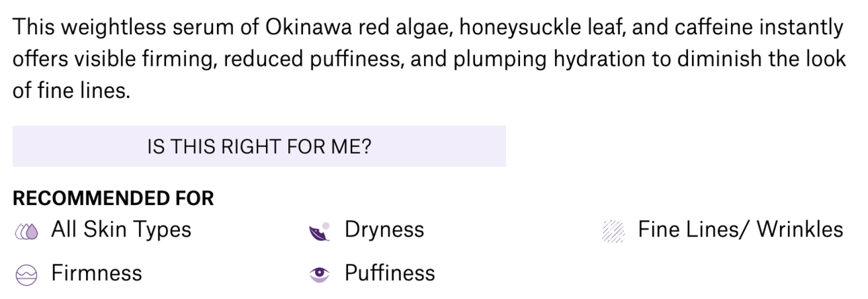Click 'of fine lines.' ending the description
This screenshot has height=299, width=868.
71,90
